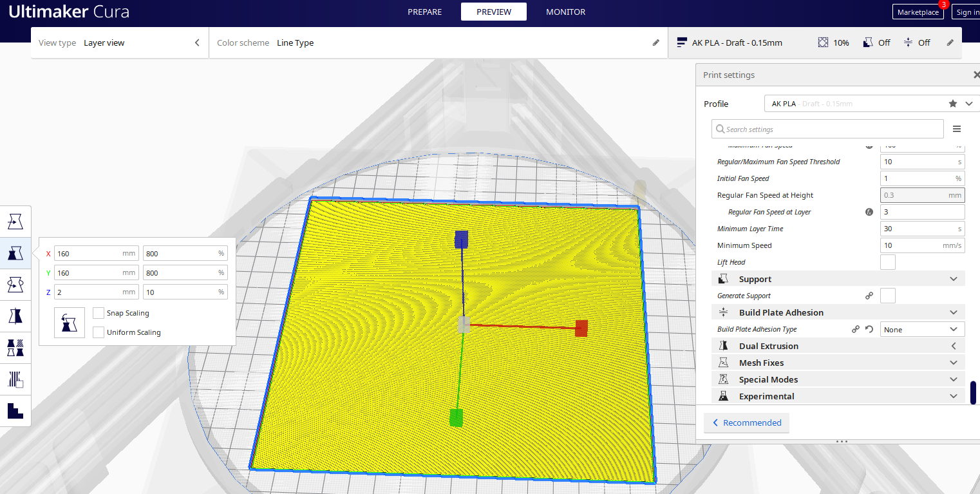The width and height of the screenshot is (980, 494).
Task: Click the blue Z-axis scale handle on model
Action: pos(461,239)
